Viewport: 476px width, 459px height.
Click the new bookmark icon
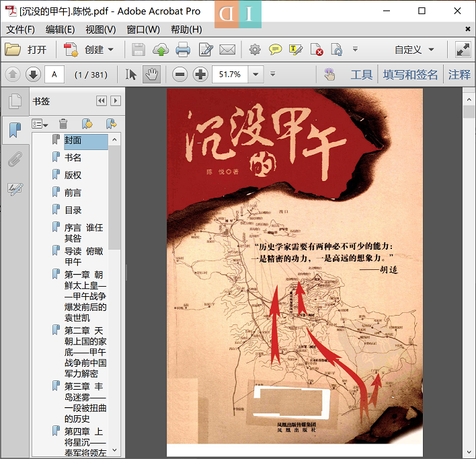(87, 124)
